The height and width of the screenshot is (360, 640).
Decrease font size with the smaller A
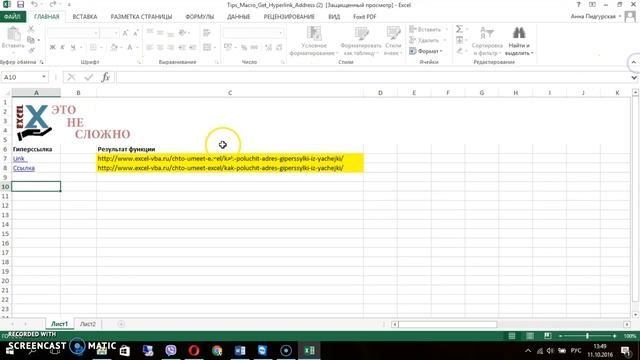[x=136, y=33]
